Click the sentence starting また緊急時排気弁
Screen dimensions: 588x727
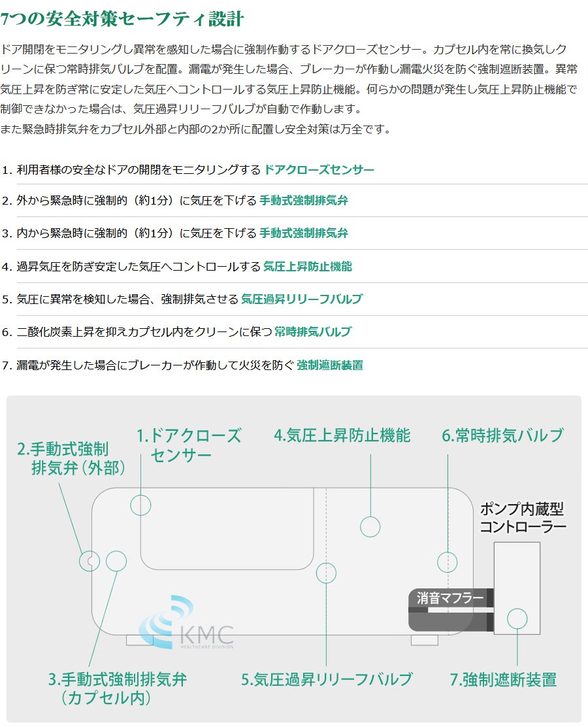click(196, 129)
